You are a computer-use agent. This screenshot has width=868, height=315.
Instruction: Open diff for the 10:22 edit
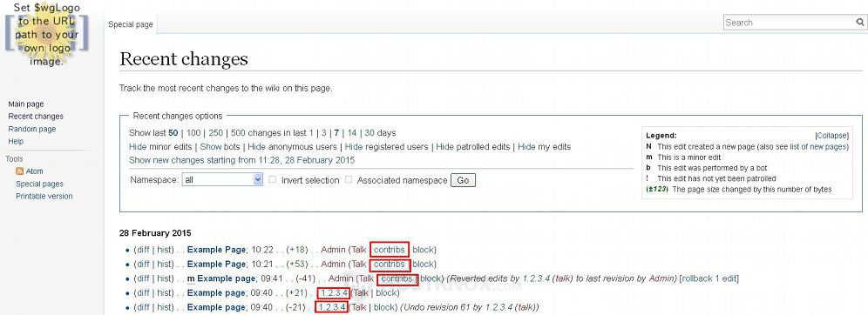point(143,250)
